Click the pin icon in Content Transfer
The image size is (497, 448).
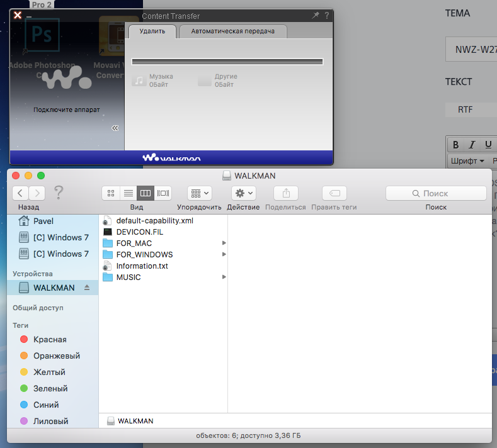(316, 16)
